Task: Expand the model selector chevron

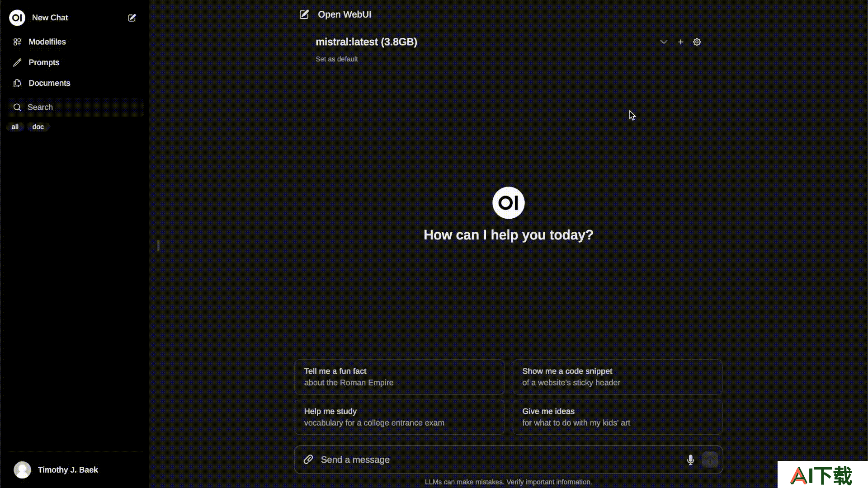Action: click(x=664, y=42)
